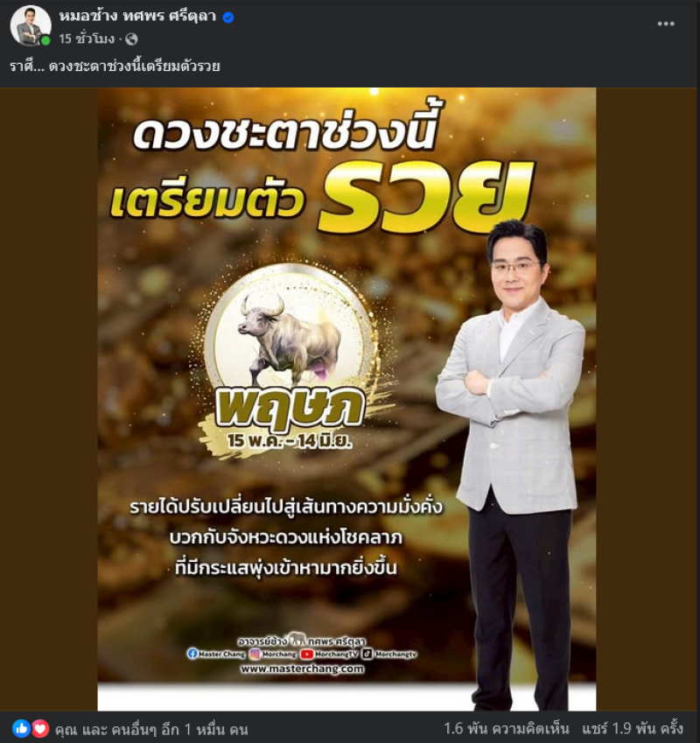This screenshot has height=743, width=700.
Task: Click the YouTube MorchangTV label in image
Action: [x=330, y=654]
